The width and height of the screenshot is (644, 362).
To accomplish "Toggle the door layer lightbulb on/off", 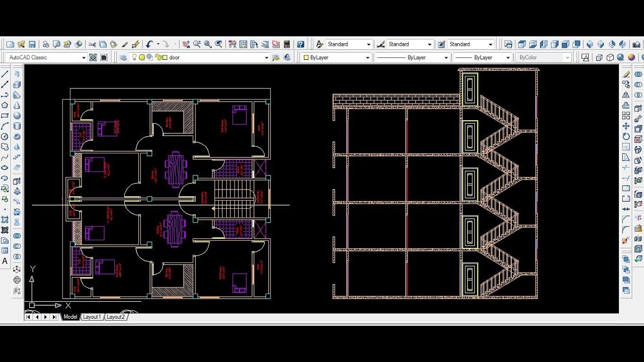I will point(134,57).
